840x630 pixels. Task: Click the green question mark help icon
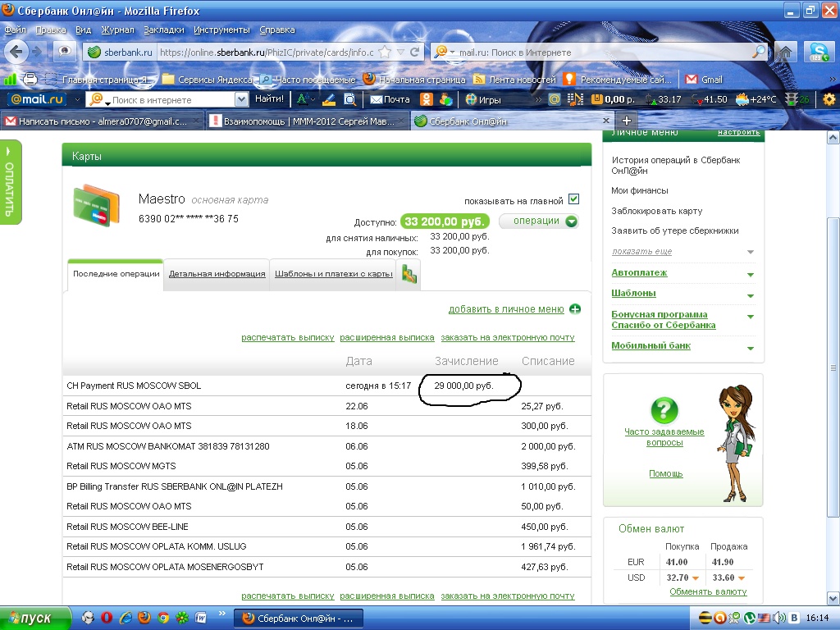click(x=664, y=410)
